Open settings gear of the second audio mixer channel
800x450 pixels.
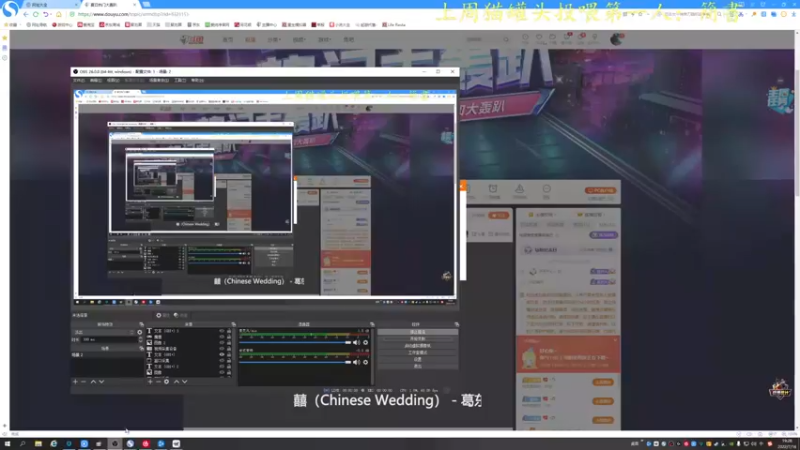pos(365,362)
